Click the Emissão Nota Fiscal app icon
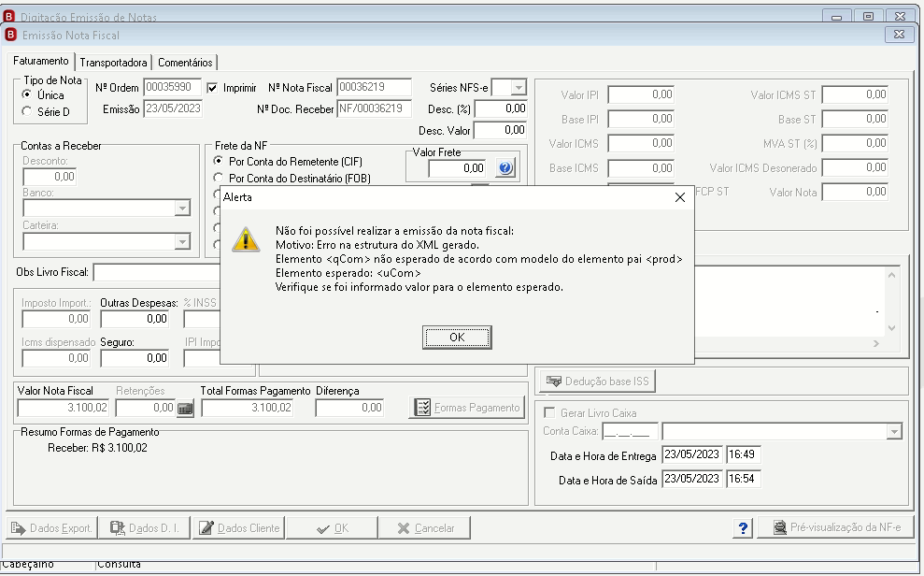Image resolution: width=924 pixels, height=576 pixels. (x=10, y=35)
